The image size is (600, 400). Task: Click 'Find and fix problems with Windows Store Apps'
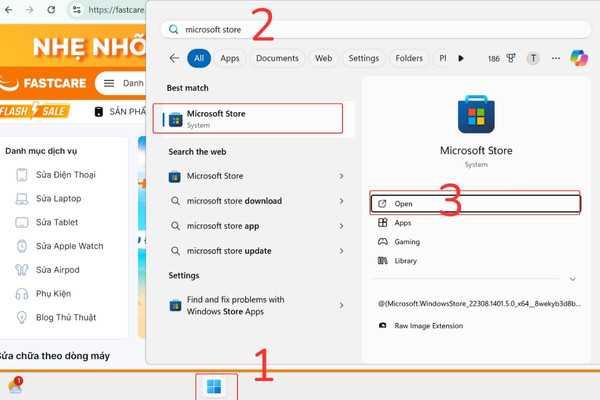pyautogui.click(x=235, y=305)
